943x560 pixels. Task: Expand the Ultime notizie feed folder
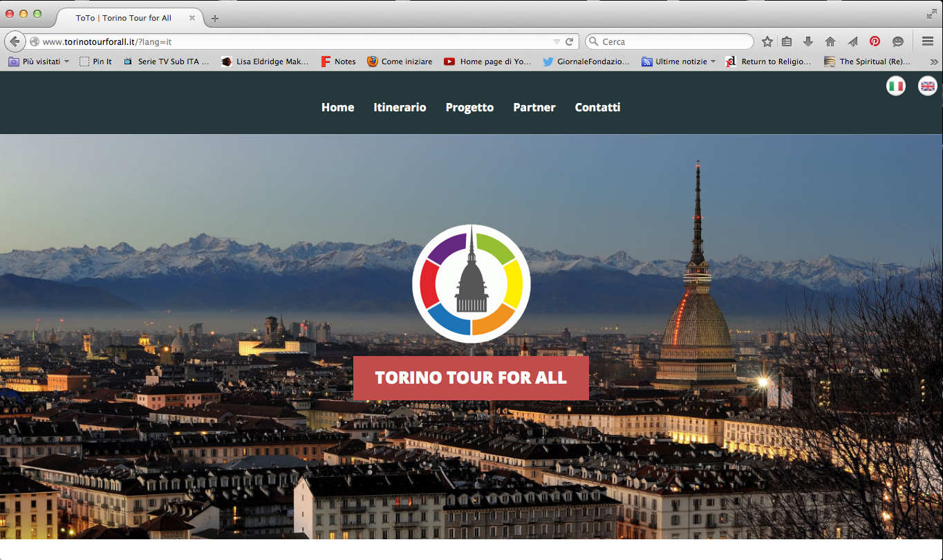[x=678, y=62]
